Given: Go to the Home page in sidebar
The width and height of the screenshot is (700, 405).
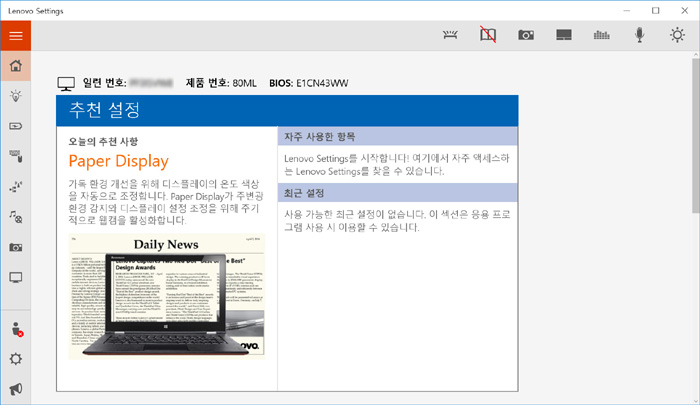Looking at the screenshot, I should tap(16, 66).
